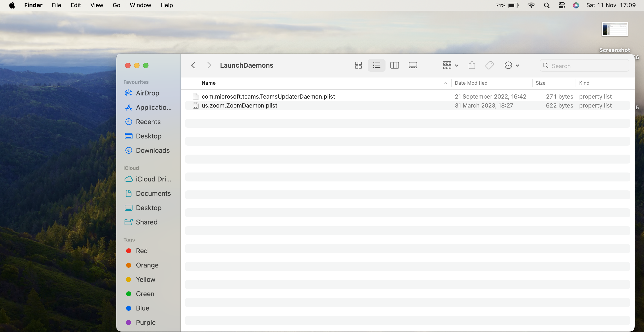Image resolution: width=644 pixels, height=332 pixels.
Task: Sort by the Date Modified column
Action: pos(471,83)
